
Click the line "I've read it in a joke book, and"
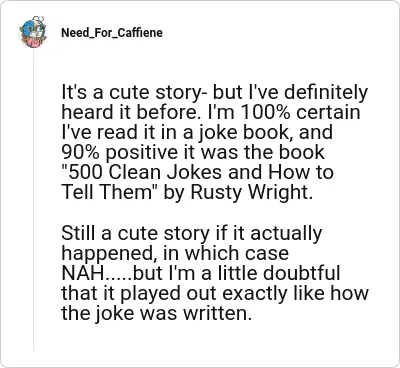(197, 132)
